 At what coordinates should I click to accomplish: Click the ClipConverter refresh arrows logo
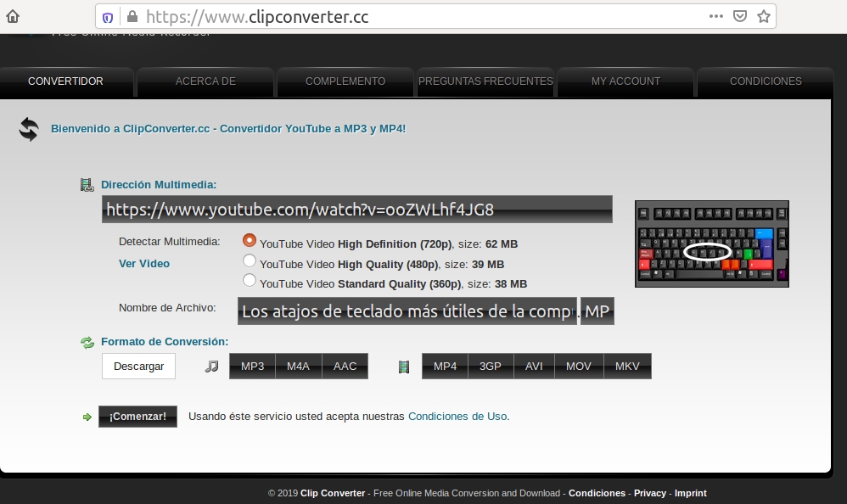pos(29,129)
